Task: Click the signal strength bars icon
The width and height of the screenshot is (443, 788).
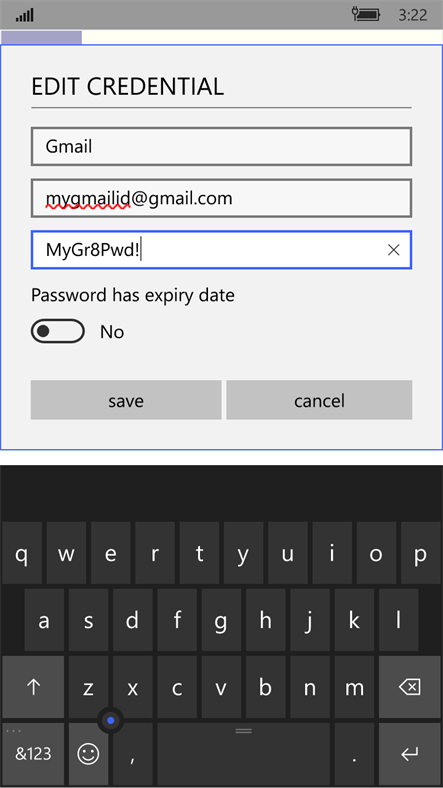Action: pos(25,16)
